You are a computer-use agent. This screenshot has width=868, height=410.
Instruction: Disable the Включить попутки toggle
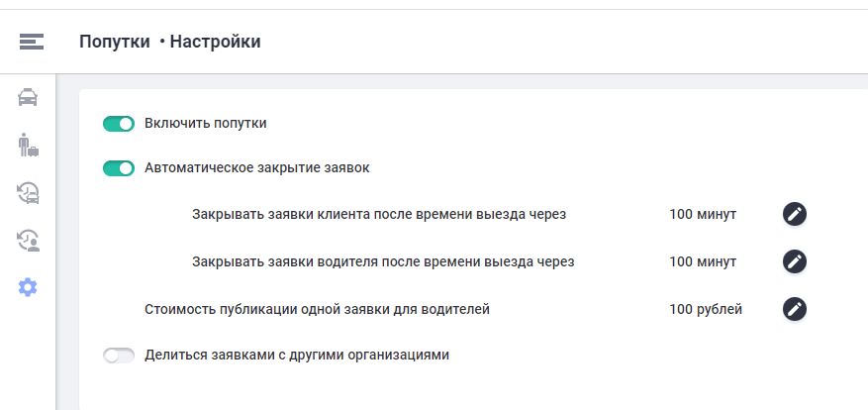click(x=119, y=124)
